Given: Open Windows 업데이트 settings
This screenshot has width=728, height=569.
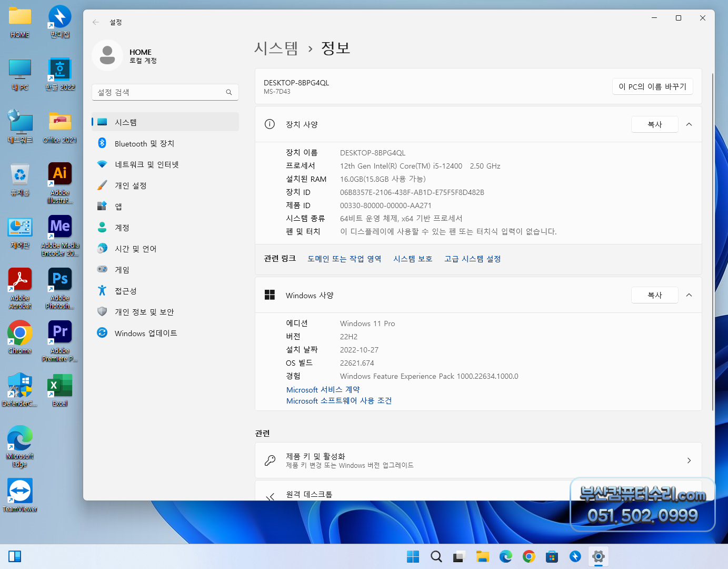Looking at the screenshot, I should click(165, 333).
